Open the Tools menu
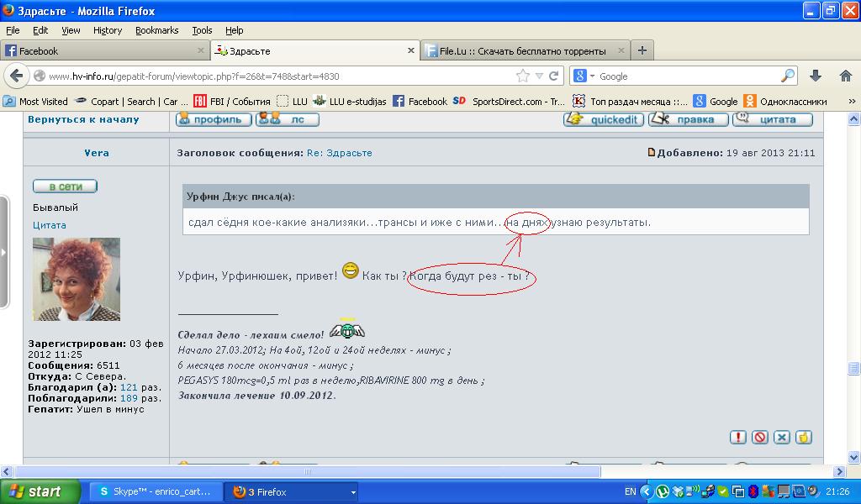Image resolution: width=861 pixels, height=504 pixels. 202,30
